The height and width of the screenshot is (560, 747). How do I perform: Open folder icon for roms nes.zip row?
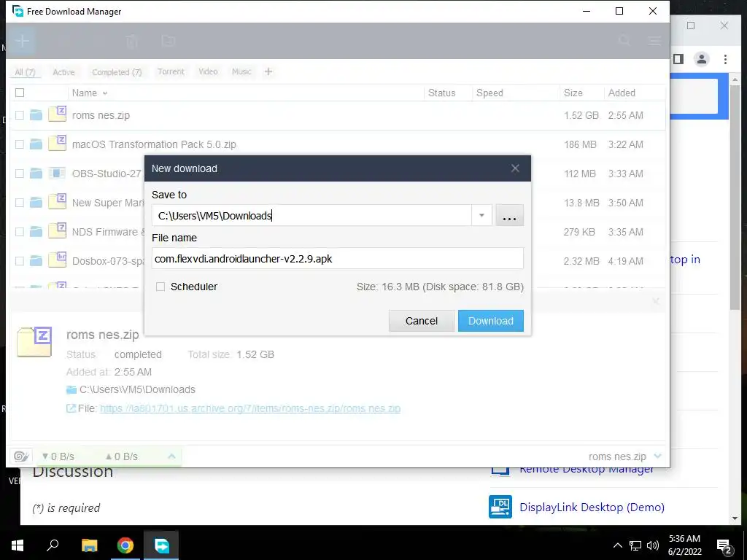(36, 115)
